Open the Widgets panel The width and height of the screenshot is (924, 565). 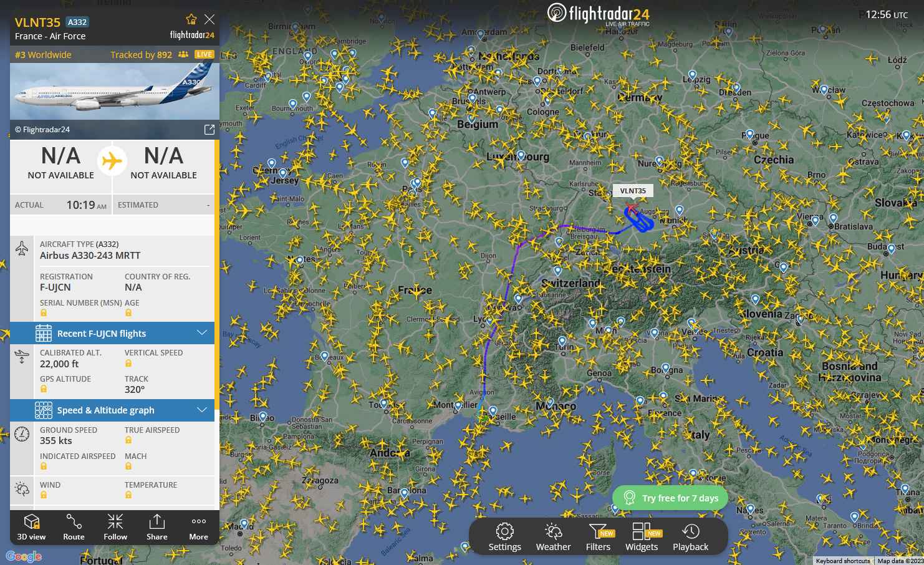(642, 537)
